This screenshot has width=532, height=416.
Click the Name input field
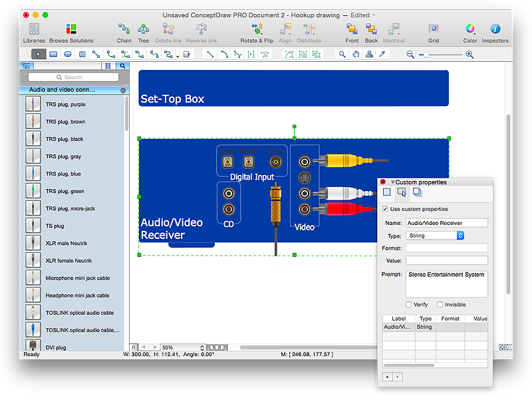[446, 223]
